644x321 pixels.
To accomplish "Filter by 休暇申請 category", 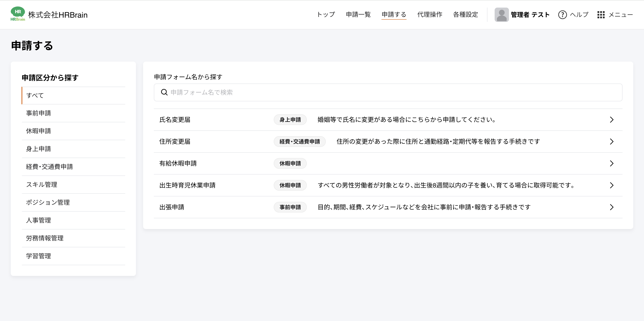I will coord(38,131).
